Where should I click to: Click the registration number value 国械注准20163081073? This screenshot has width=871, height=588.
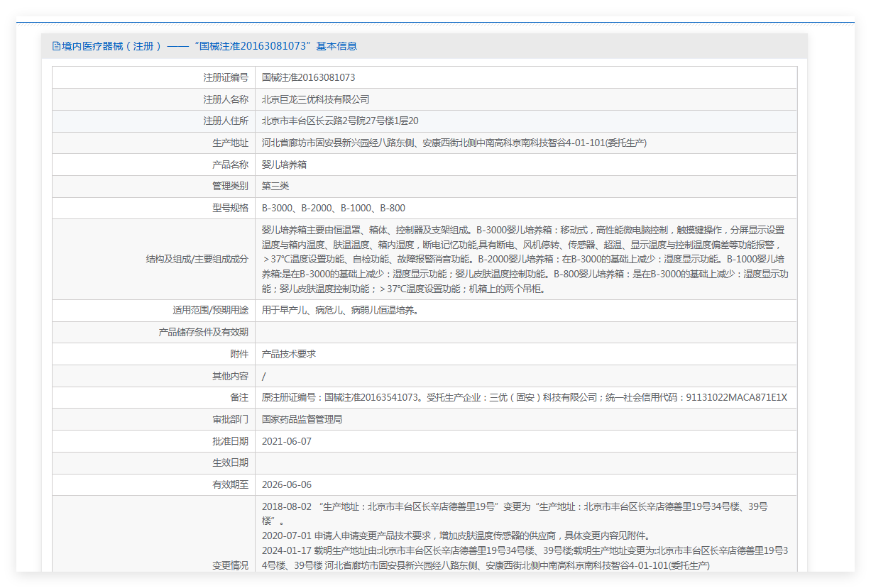(308, 77)
